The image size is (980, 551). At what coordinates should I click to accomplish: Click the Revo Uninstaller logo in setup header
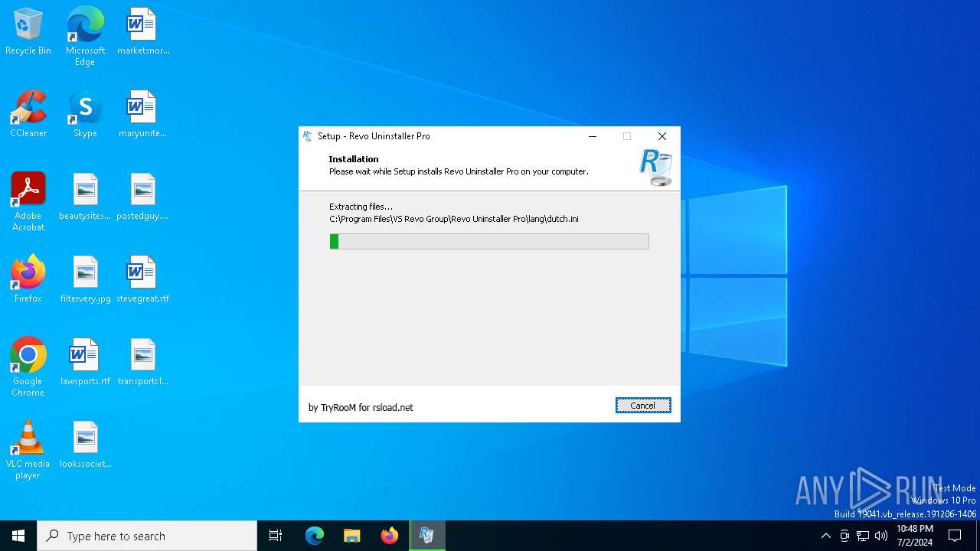point(656,168)
